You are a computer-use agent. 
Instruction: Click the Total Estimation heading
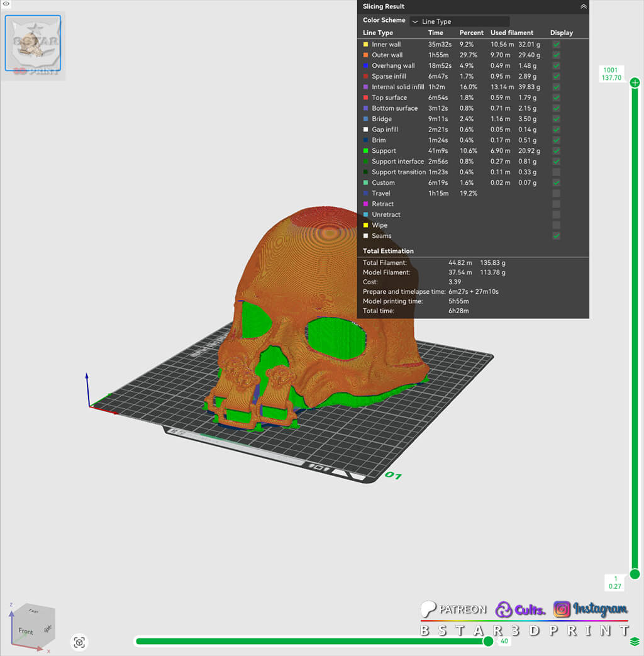coord(388,251)
